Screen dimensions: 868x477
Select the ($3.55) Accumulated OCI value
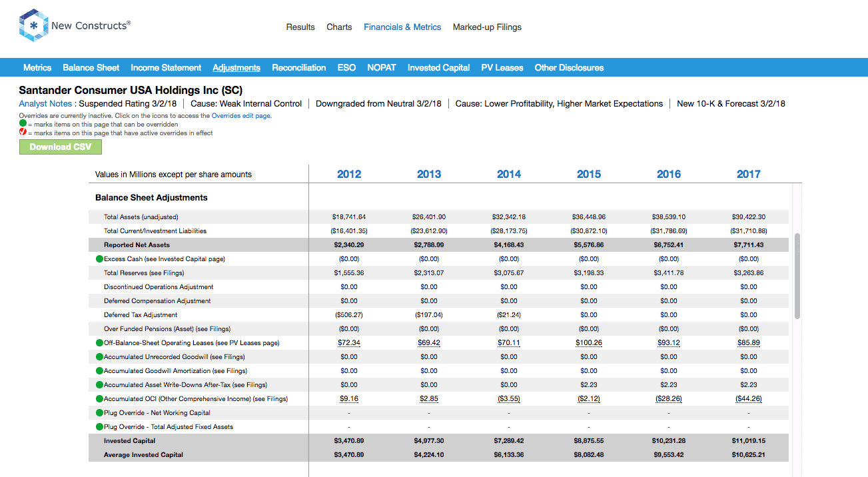pyautogui.click(x=509, y=398)
